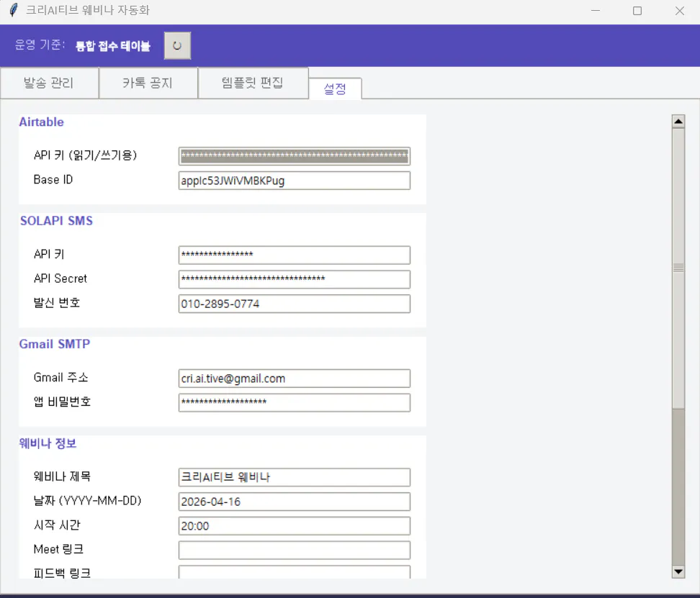Click the Gmail SMTP section heading
Viewport: 700px width, 598px height.
click(55, 344)
